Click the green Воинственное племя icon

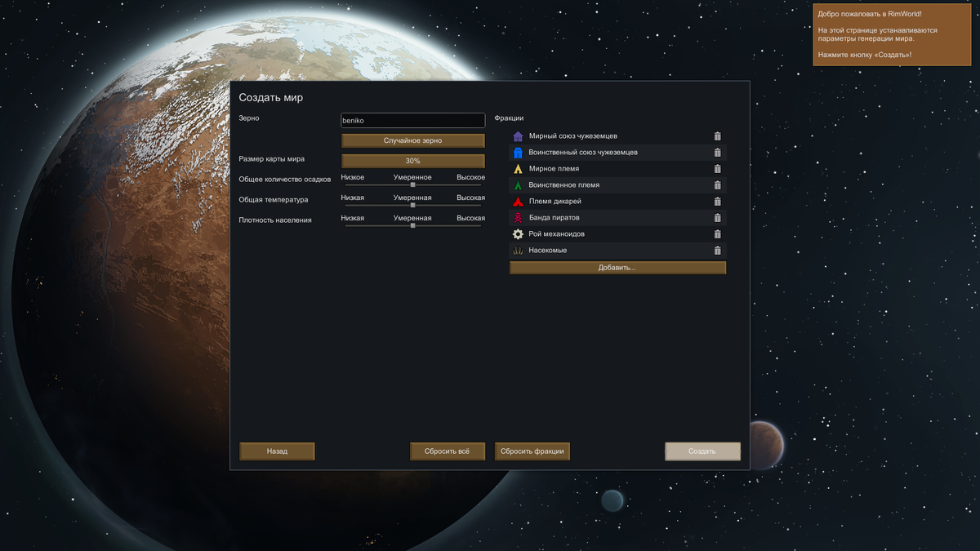point(518,185)
